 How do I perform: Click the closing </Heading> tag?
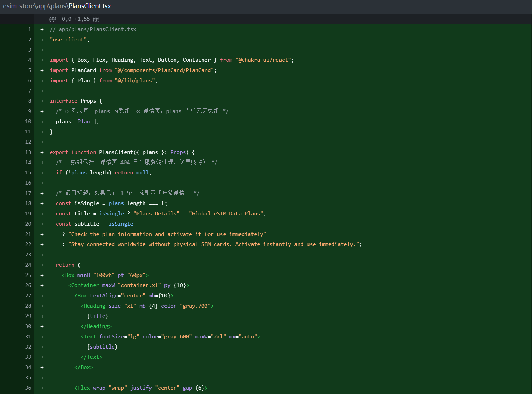tap(96, 326)
